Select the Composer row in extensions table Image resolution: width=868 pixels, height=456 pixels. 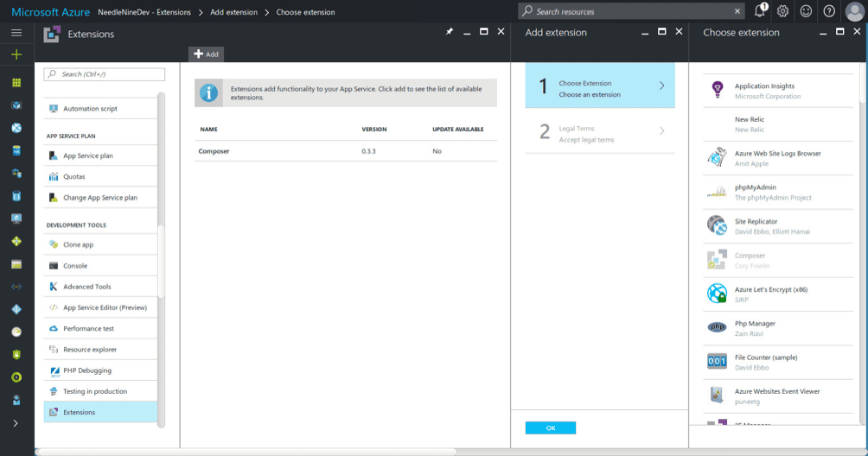[346, 151]
